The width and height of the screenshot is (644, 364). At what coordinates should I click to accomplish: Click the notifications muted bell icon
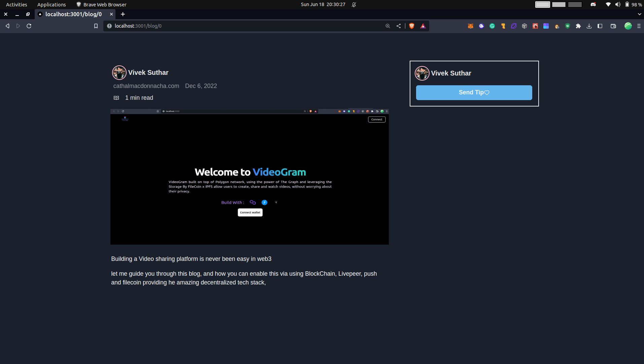[x=354, y=4]
